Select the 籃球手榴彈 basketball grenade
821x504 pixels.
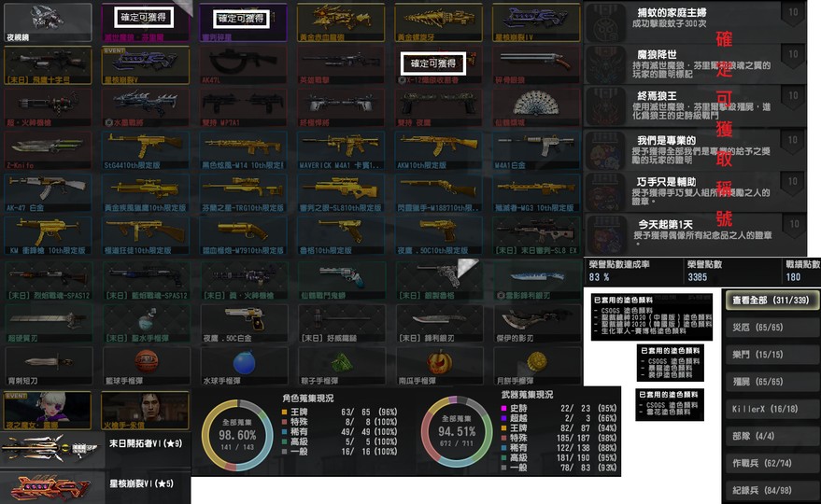point(145,367)
